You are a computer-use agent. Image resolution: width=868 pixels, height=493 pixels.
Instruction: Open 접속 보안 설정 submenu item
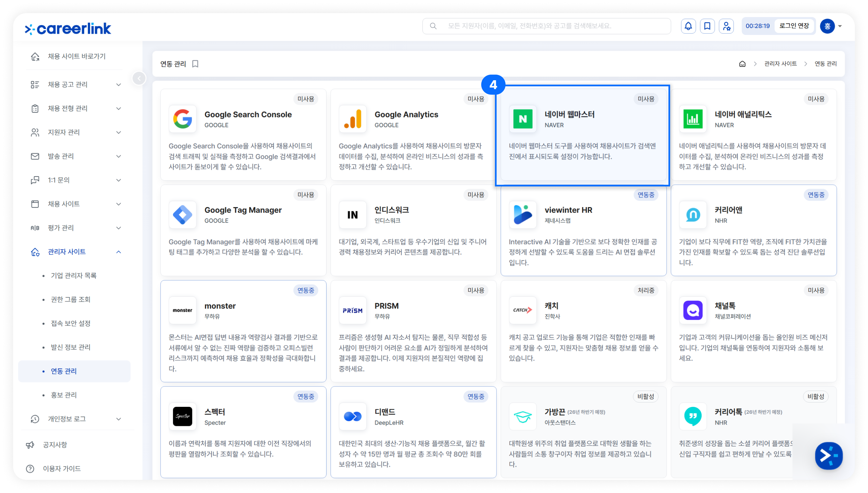[x=71, y=323]
